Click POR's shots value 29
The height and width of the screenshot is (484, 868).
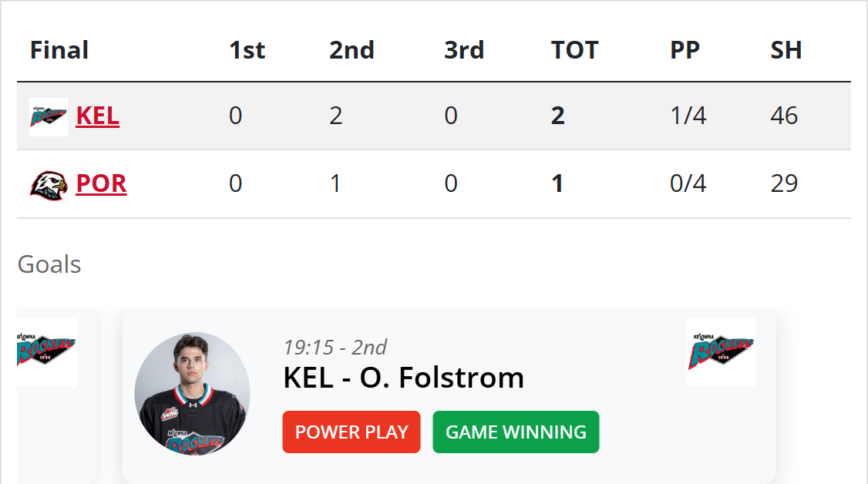784,184
